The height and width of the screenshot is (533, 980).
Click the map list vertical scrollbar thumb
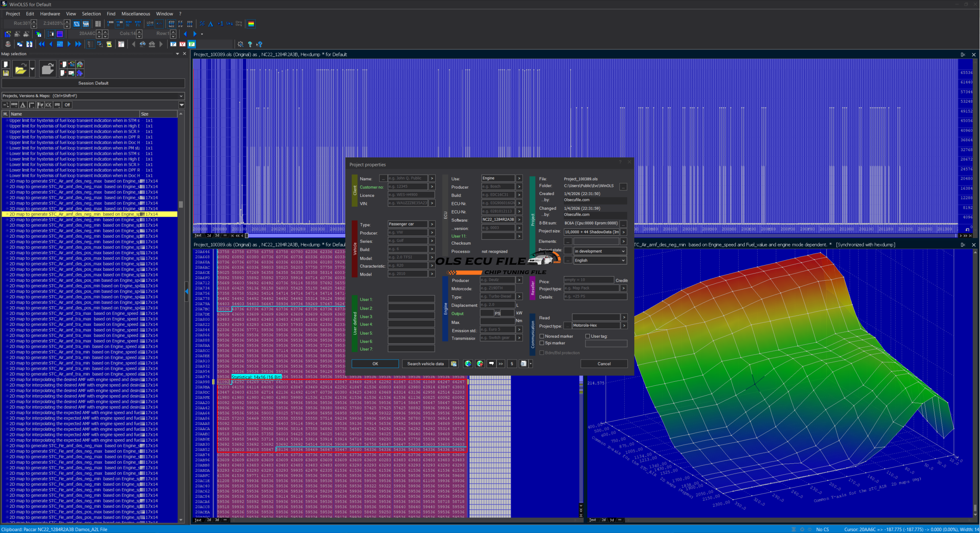181,204
